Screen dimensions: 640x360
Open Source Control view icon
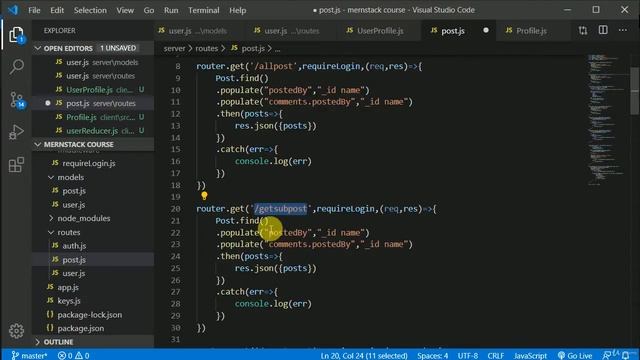click(x=16, y=100)
